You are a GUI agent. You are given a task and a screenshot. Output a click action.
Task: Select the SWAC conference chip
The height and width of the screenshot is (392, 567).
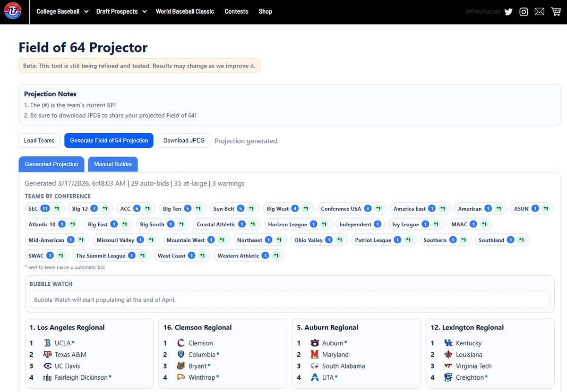[47, 256]
